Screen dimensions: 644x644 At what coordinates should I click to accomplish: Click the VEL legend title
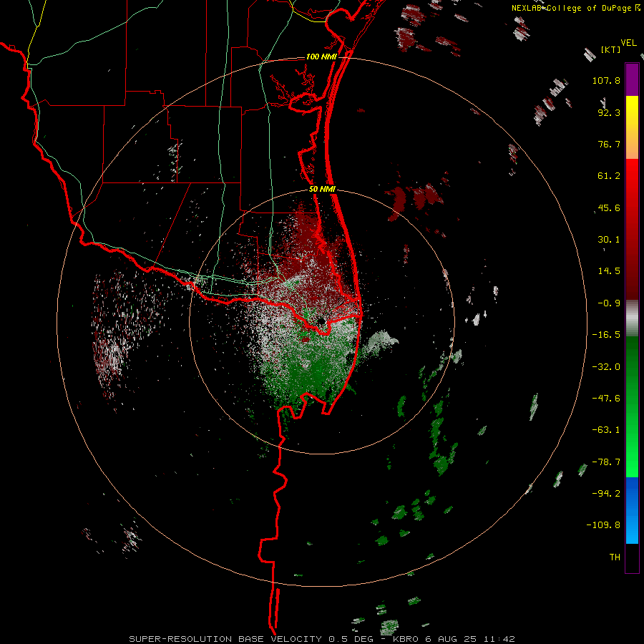click(x=628, y=43)
